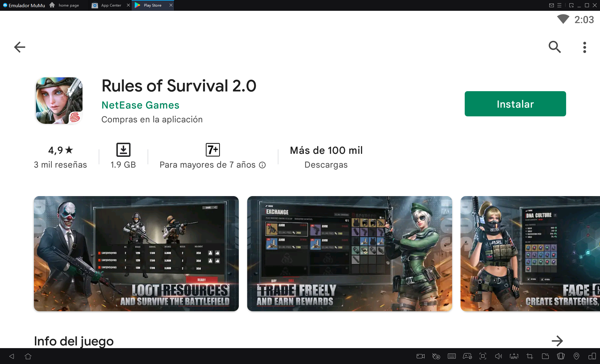Click the screen recording camera icon
Screen dimensions: 600x364
click(421, 356)
